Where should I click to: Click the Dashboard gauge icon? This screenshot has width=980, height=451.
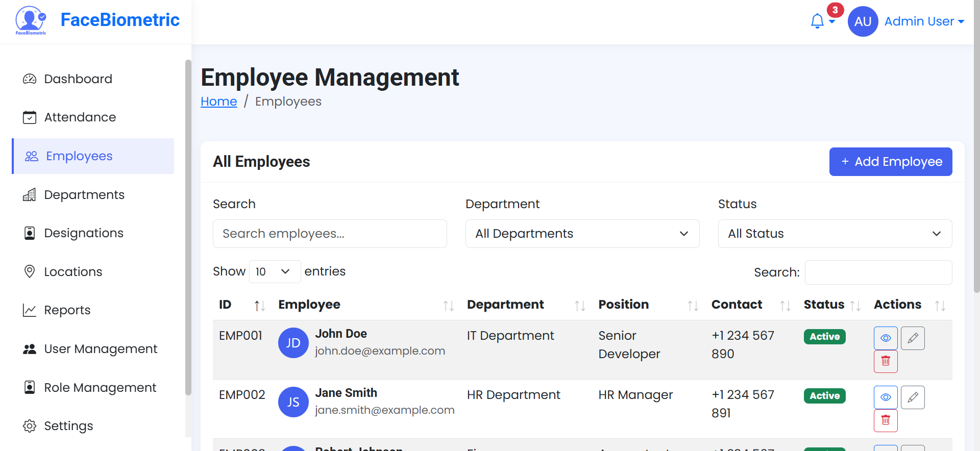point(30,79)
